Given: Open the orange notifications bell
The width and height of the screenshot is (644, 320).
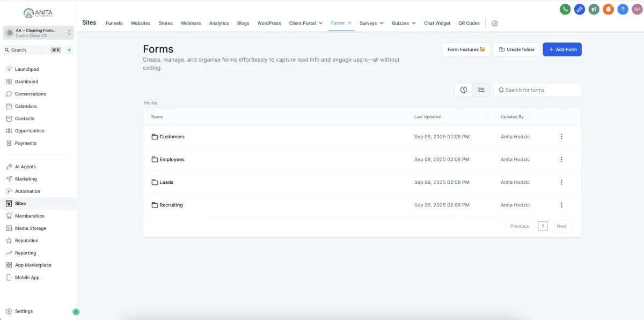Looking at the screenshot, I should 608,9.
